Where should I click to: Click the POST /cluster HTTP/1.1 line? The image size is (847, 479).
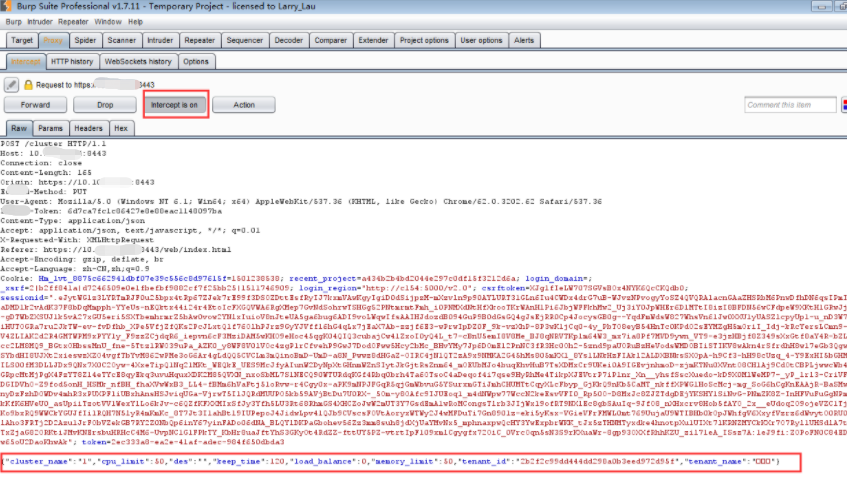(x=53, y=144)
